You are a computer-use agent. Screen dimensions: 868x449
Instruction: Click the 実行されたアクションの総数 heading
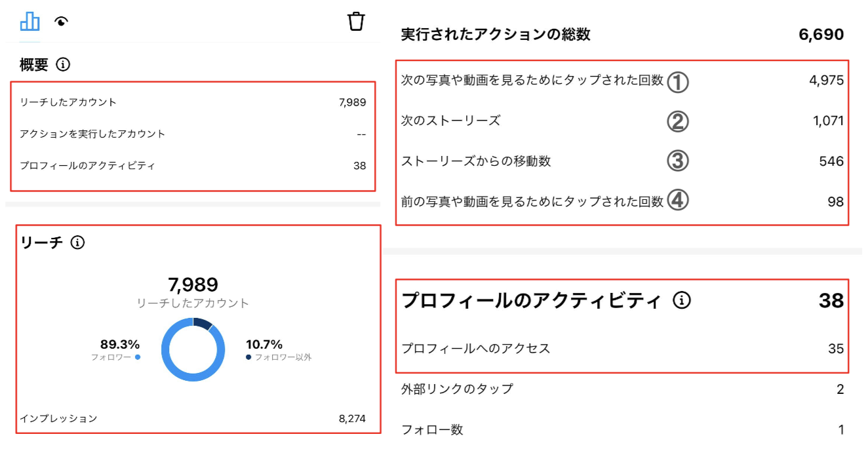tap(496, 35)
